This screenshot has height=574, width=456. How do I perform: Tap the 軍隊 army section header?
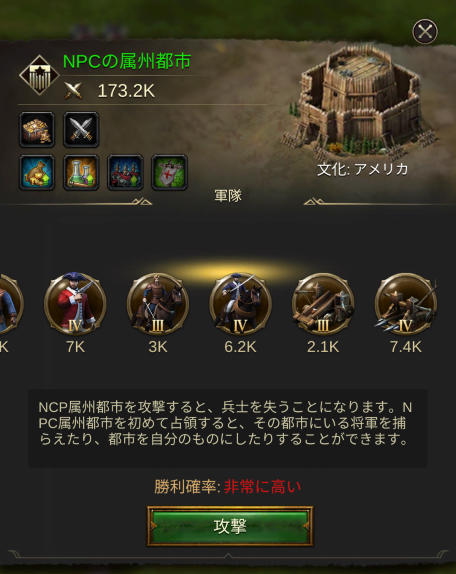tap(228, 196)
